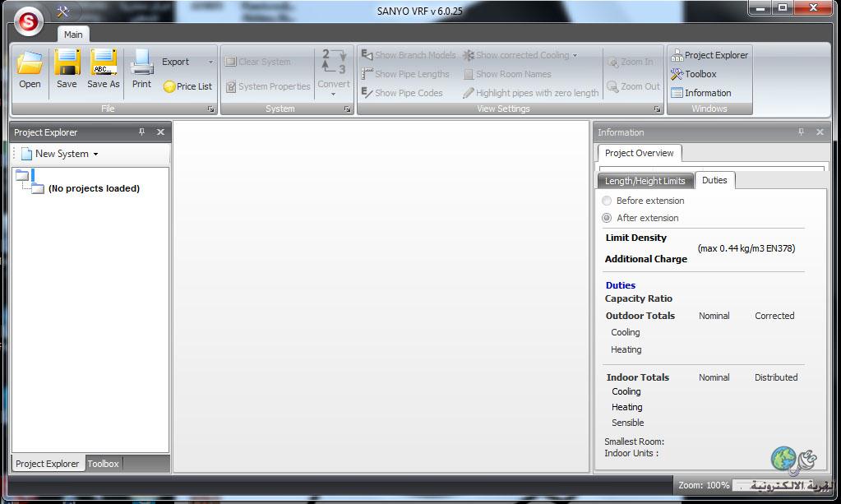Image resolution: width=841 pixels, height=504 pixels.
Task: Pin the Information panel
Action: [801, 132]
